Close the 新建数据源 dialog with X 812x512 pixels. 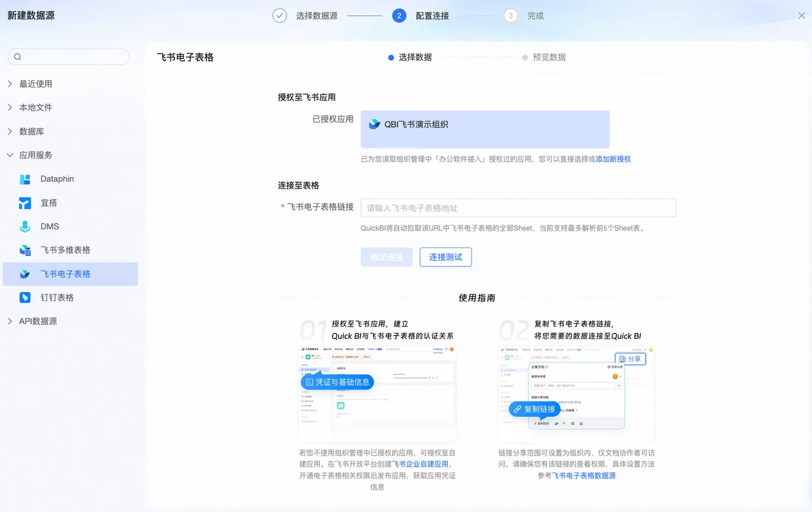pyautogui.click(x=802, y=16)
